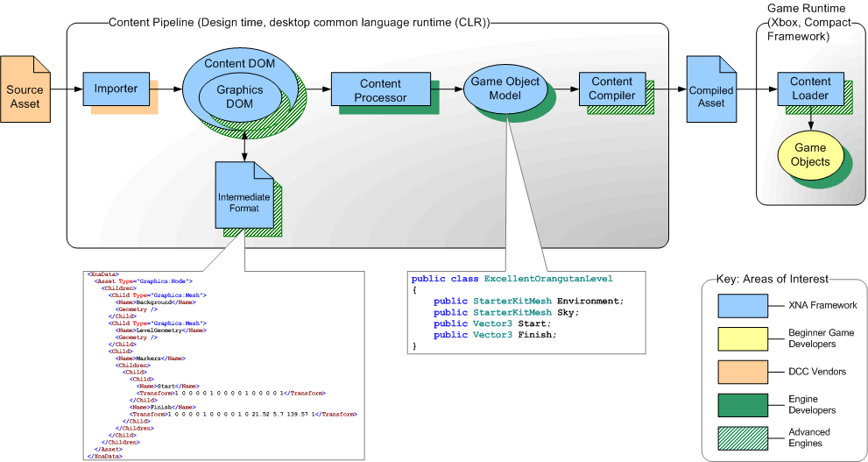Click the closing '</Asset>' XML tag
This screenshot has width=868, height=462.
click(x=107, y=449)
